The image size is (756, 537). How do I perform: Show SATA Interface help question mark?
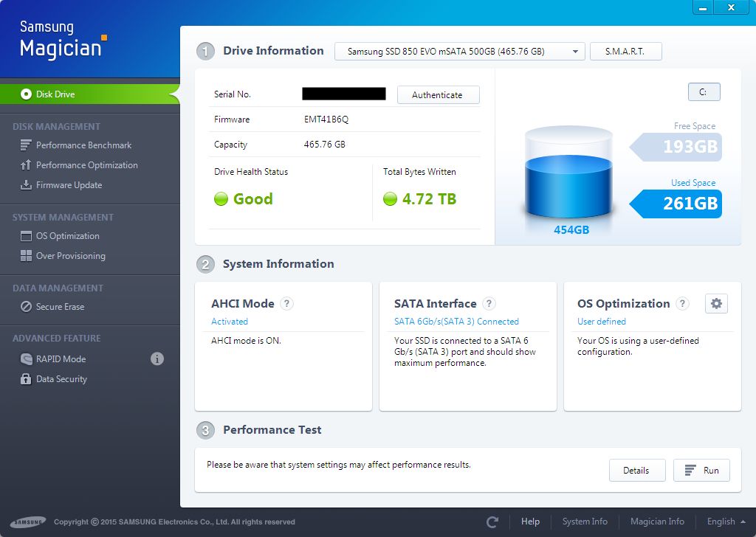tap(489, 303)
